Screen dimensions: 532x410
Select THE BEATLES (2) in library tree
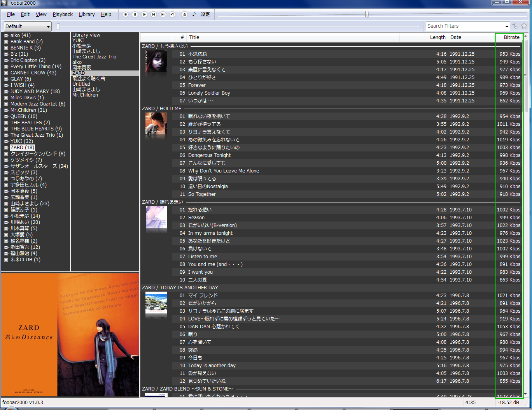point(30,123)
